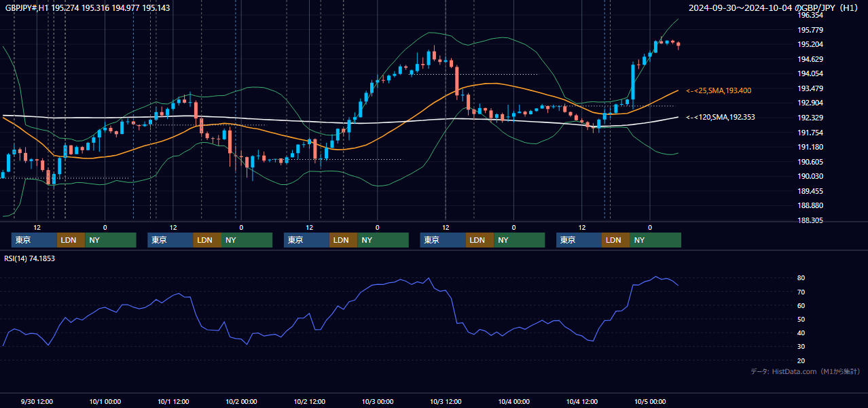Click price axis value 194.629
Screen dimensions: 868x408
[810, 59]
